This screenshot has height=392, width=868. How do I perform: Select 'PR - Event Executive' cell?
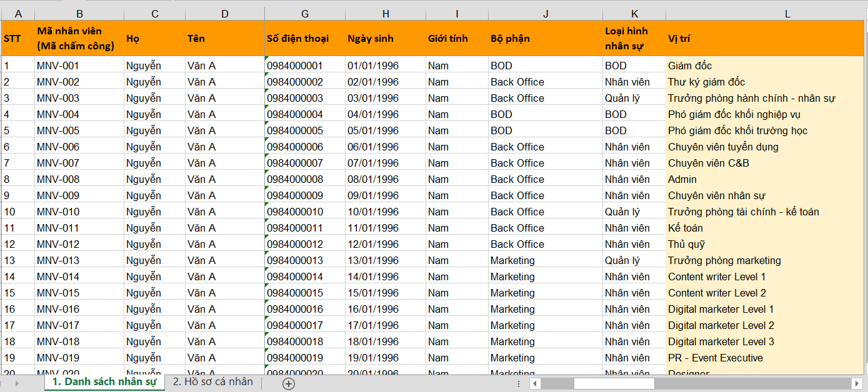coord(765,358)
